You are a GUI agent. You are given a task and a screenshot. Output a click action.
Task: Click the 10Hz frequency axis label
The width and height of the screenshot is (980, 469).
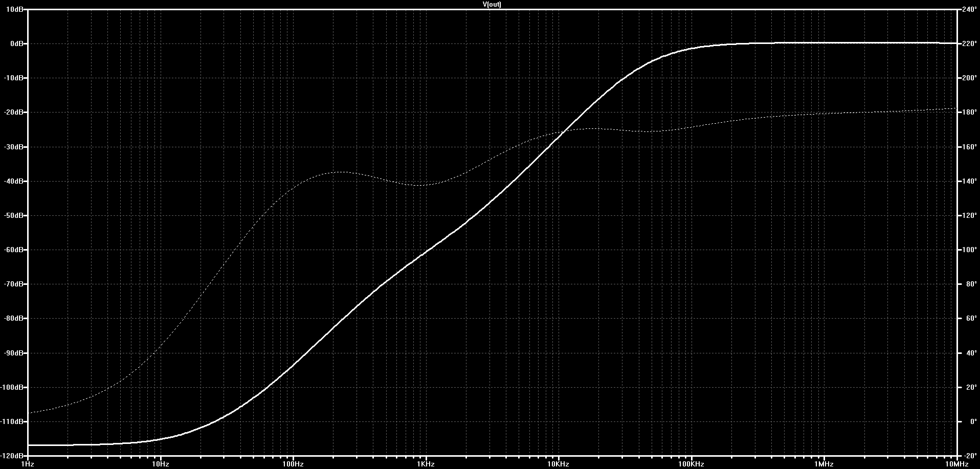(x=161, y=464)
